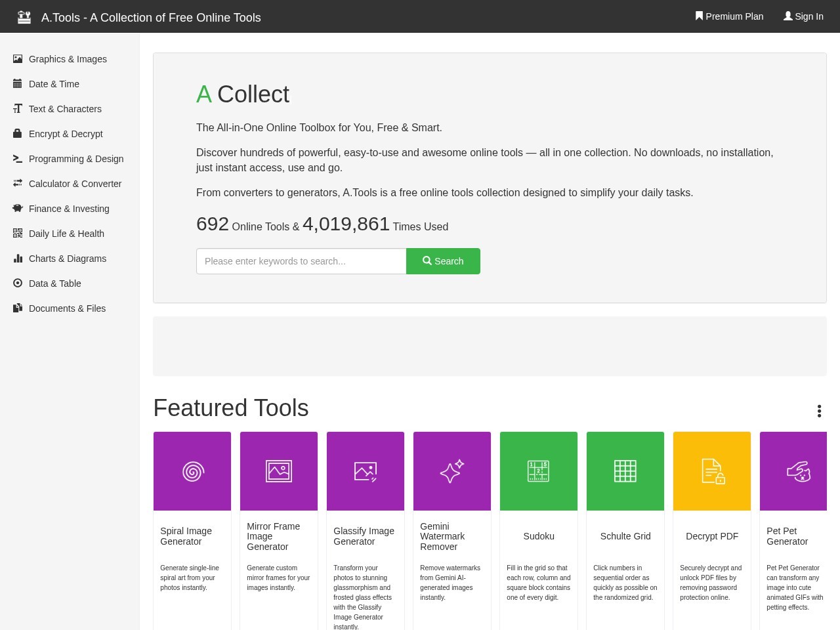
Task: Click the 'Fill in the grid' Sudoku description
Action: [x=539, y=583]
